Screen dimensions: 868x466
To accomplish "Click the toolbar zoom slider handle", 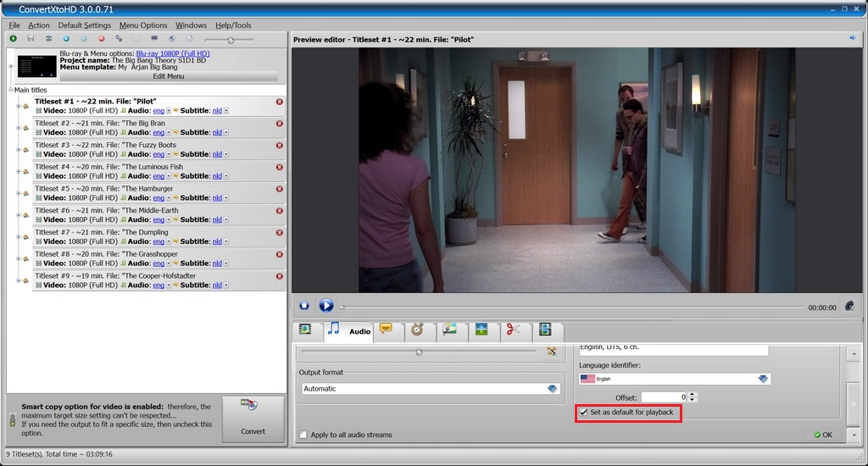I will (231, 40).
